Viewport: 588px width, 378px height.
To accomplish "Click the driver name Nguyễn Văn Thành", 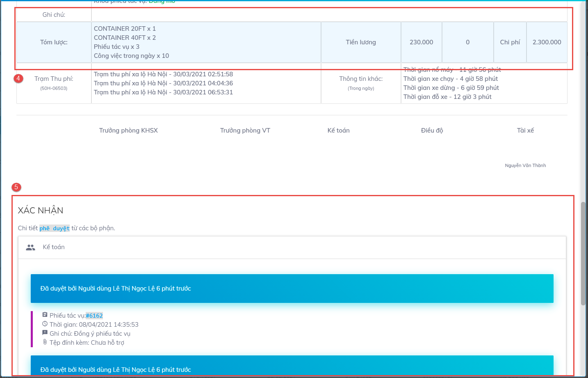I will click(x=525, y=165).
